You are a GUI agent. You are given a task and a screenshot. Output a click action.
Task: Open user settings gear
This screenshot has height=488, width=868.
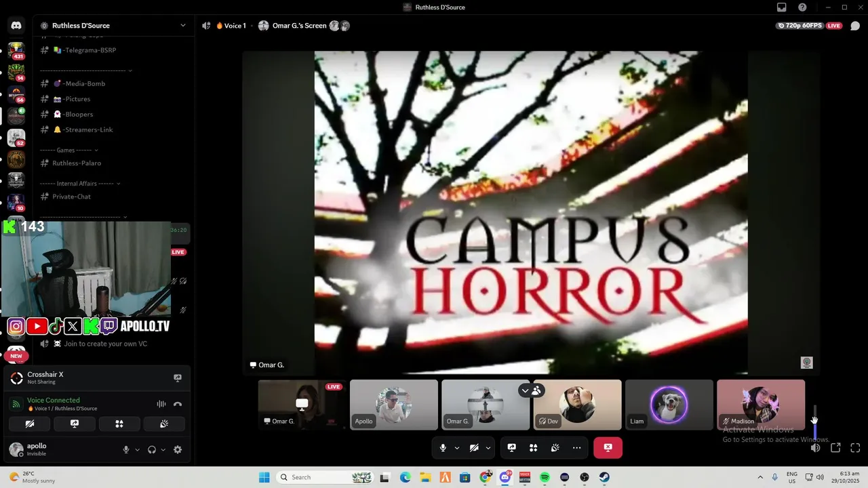pyautogui.click(x=178, y=449)
